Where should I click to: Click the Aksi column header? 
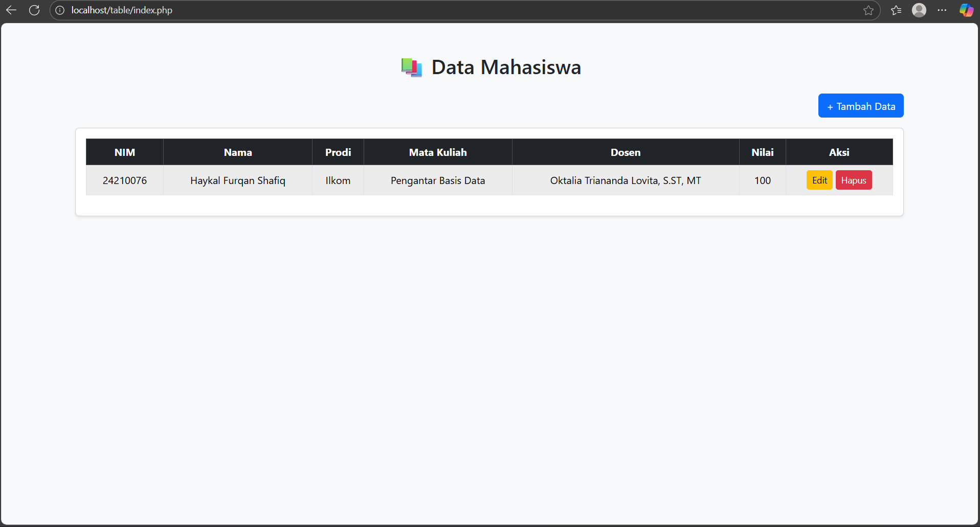[839, 152]
